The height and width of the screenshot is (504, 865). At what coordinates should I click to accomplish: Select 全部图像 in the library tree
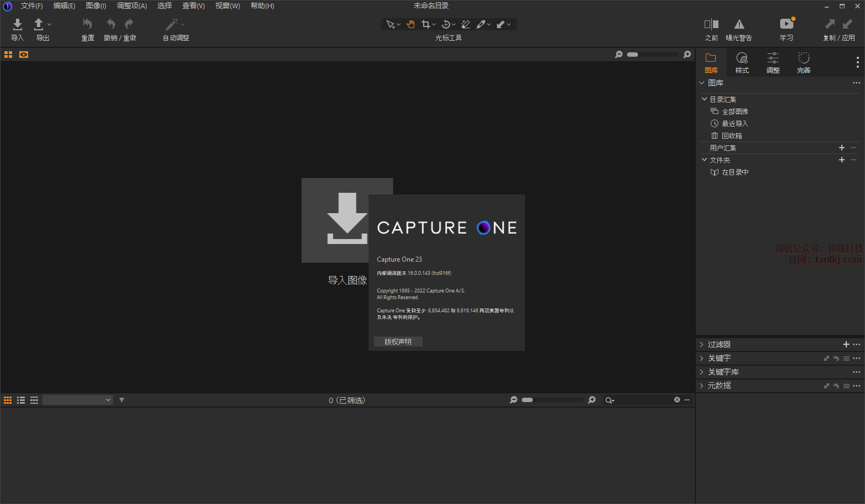[734, 111]
